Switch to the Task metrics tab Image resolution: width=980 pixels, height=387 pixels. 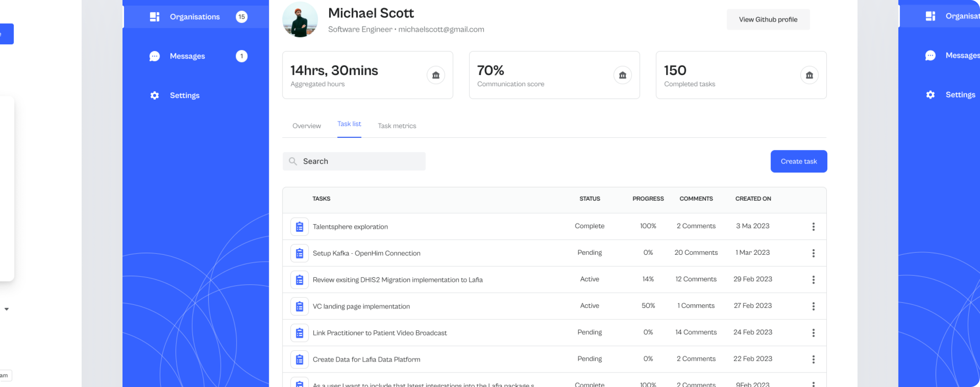coord(397,126)
